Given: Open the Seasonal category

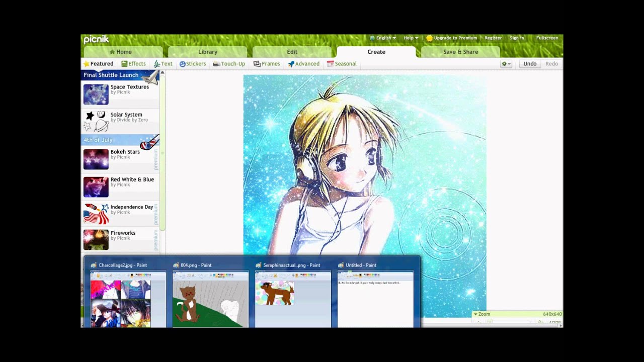Looking at the screenshot, I should pyautogui.click(x=342, y=64).
